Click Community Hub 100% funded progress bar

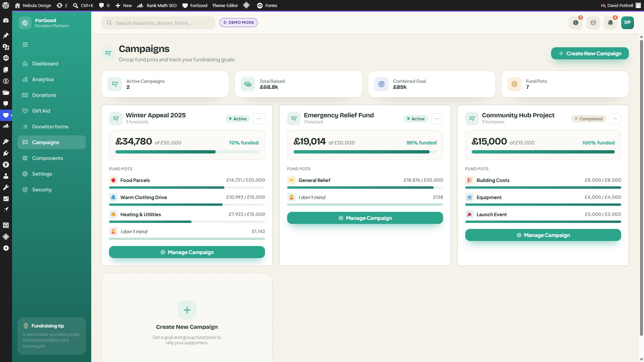click(x=543, y=152)
